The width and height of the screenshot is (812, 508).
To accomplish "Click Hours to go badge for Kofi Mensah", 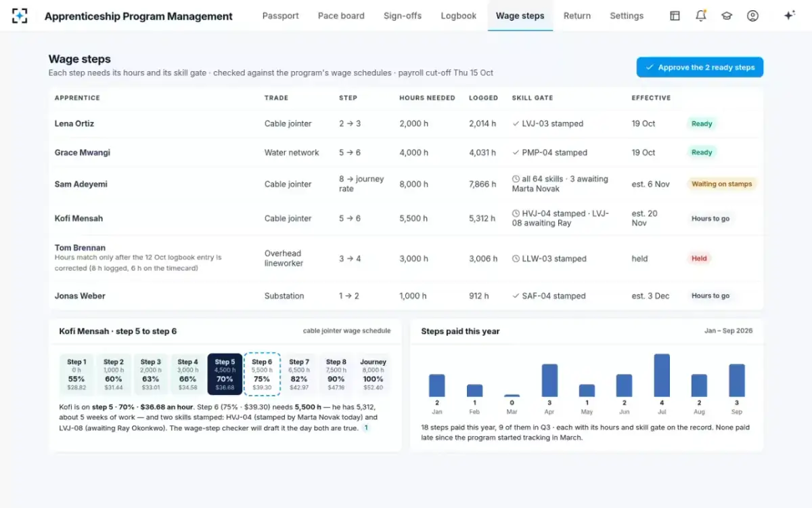I will (710, 219).
